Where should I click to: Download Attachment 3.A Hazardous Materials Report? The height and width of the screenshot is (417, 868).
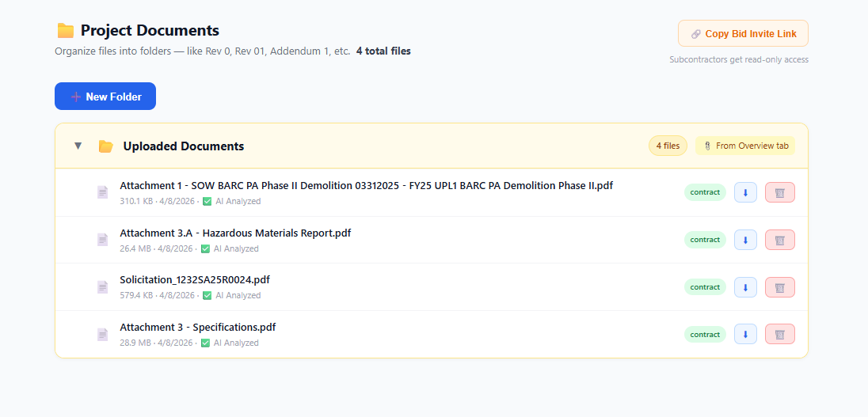[745, 240]
